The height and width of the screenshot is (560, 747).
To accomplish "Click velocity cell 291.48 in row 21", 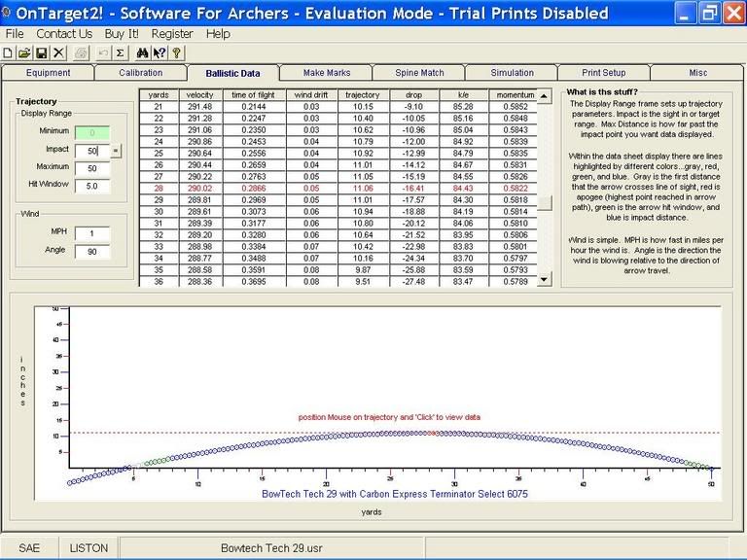I will pos(200,107).
